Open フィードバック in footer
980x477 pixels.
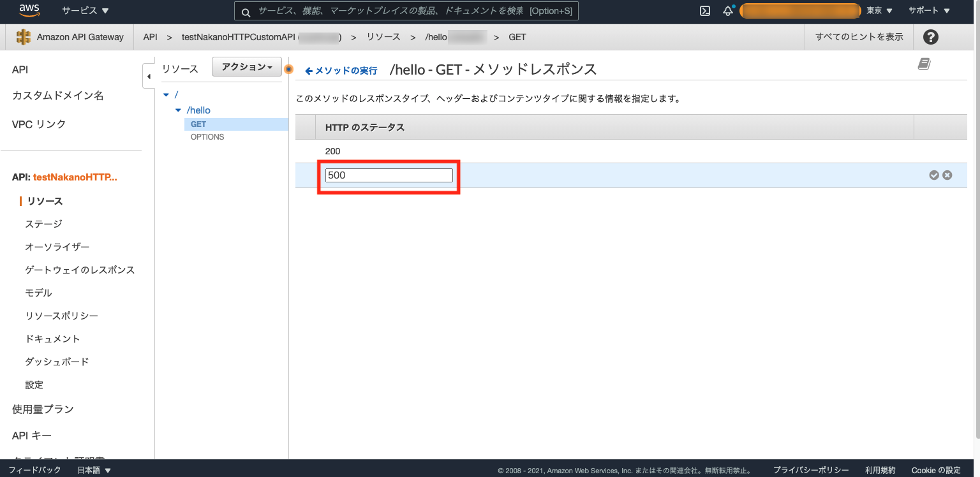point(34,470)
